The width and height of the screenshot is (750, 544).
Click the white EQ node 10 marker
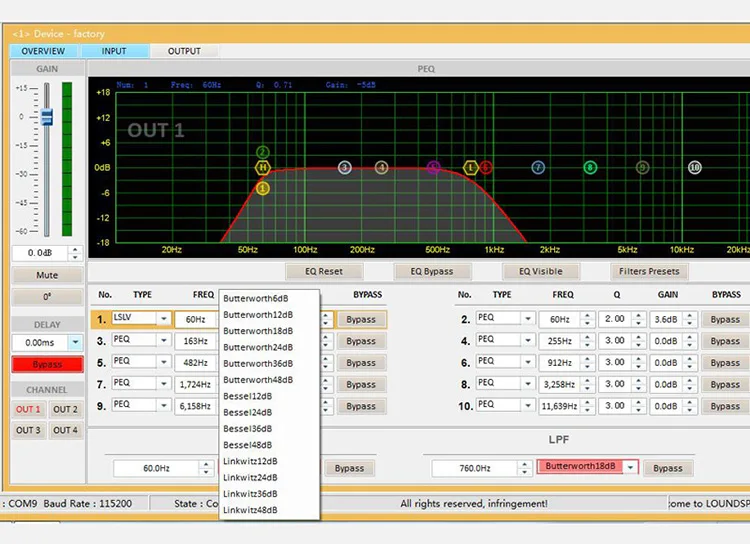[x=695, y=168]
